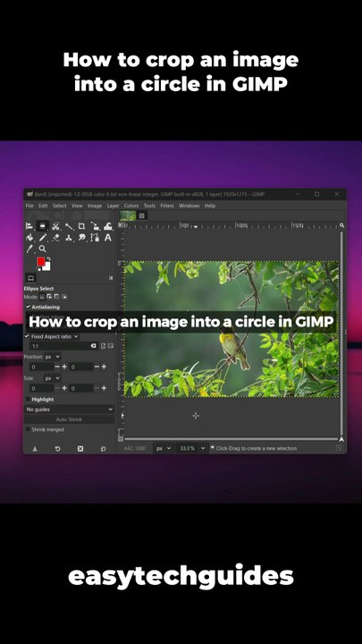
Task: Set aspect ratio orientation to portrait
Action: [x=104, y=346]
